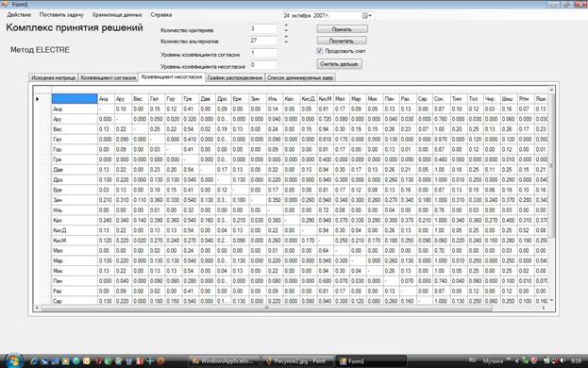This screenshot has width=588, height=368.
Task: Decrease the number of criteria stepper
Action: click(x=286, y=31)
